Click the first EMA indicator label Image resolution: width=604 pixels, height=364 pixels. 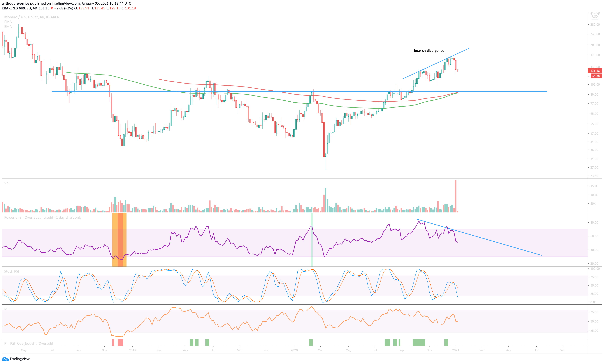(x=8, y=22)
